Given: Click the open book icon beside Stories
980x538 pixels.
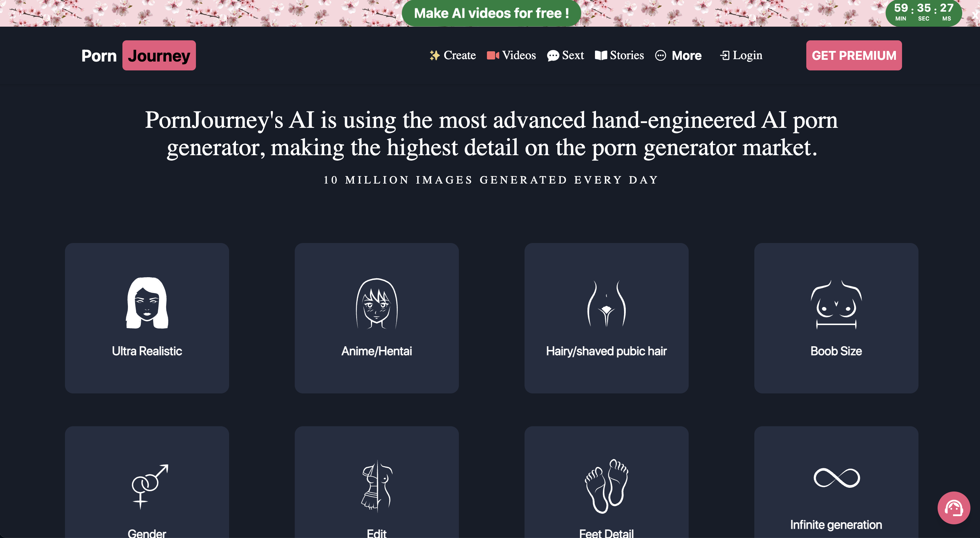Looking at the screenshot, I should (601, 55).
